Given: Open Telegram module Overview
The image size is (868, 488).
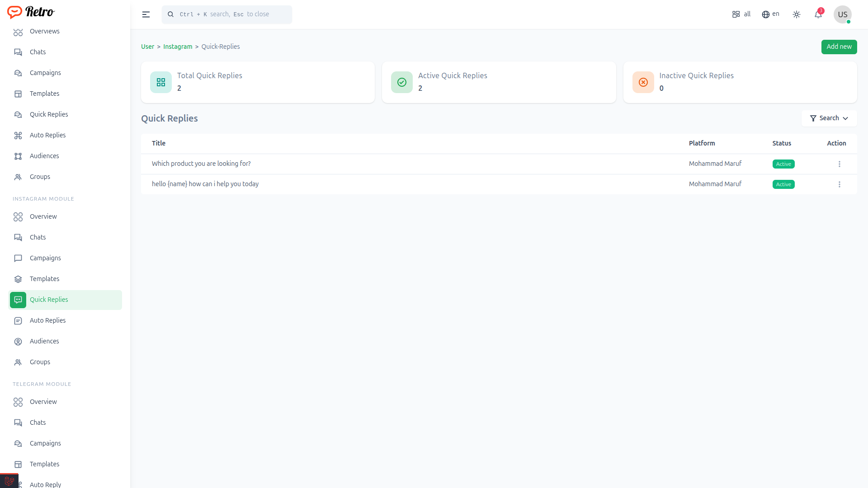Looking at the screenshot, I should click(x=43, y=402).
